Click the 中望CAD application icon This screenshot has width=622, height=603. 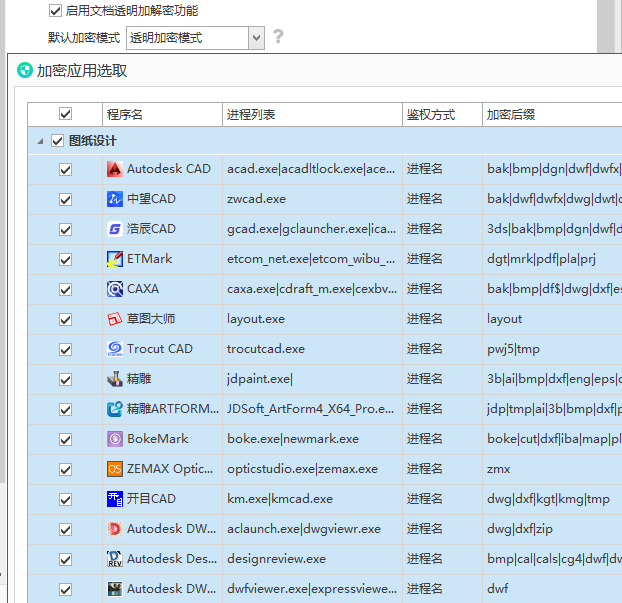(x=115, y=199)
